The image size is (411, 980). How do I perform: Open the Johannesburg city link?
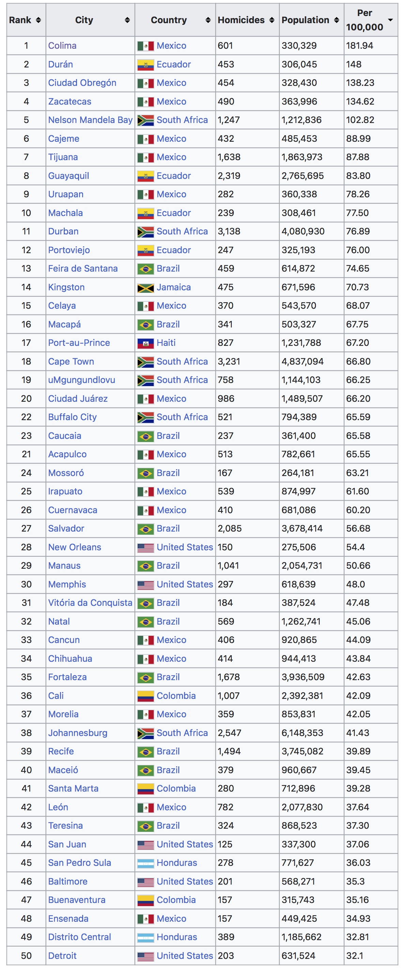78,733
